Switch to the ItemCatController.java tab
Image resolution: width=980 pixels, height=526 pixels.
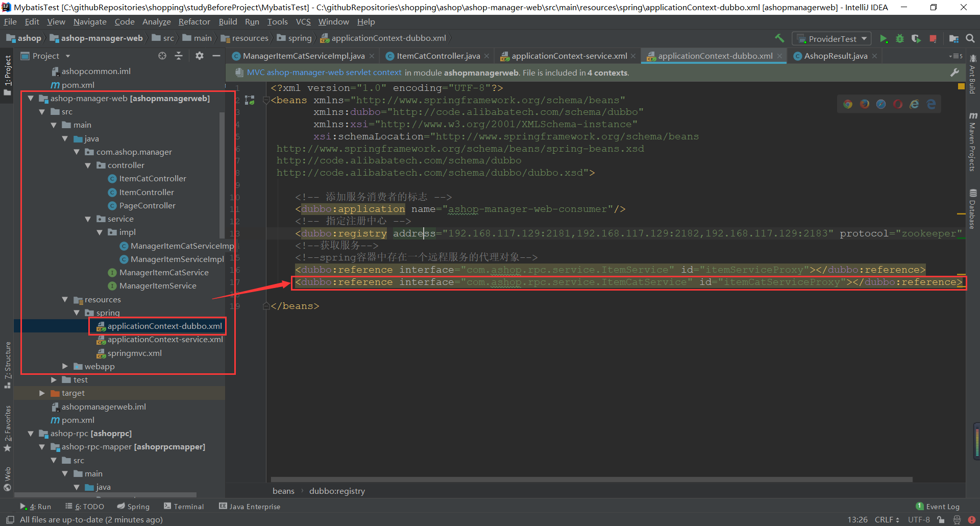click(x=438, y=56)
